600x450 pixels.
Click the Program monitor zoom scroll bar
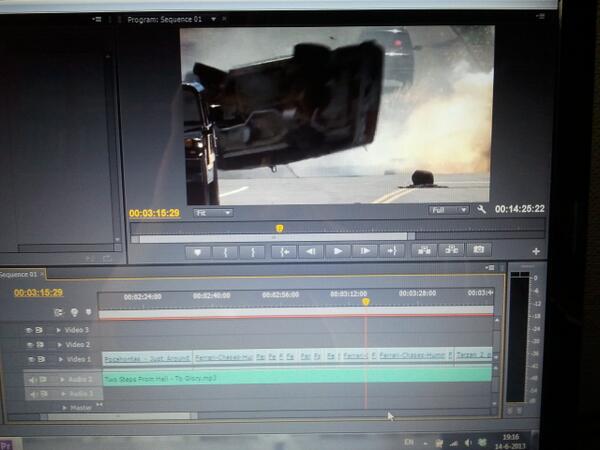click(x=273, y=238)
